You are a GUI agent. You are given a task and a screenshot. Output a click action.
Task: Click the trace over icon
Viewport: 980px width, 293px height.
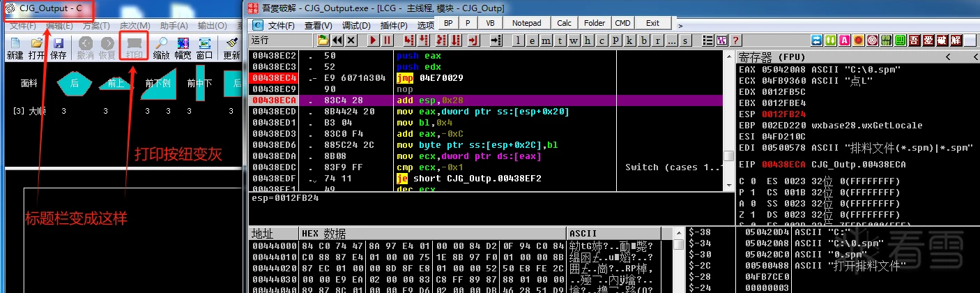click(x=456, y=40)
